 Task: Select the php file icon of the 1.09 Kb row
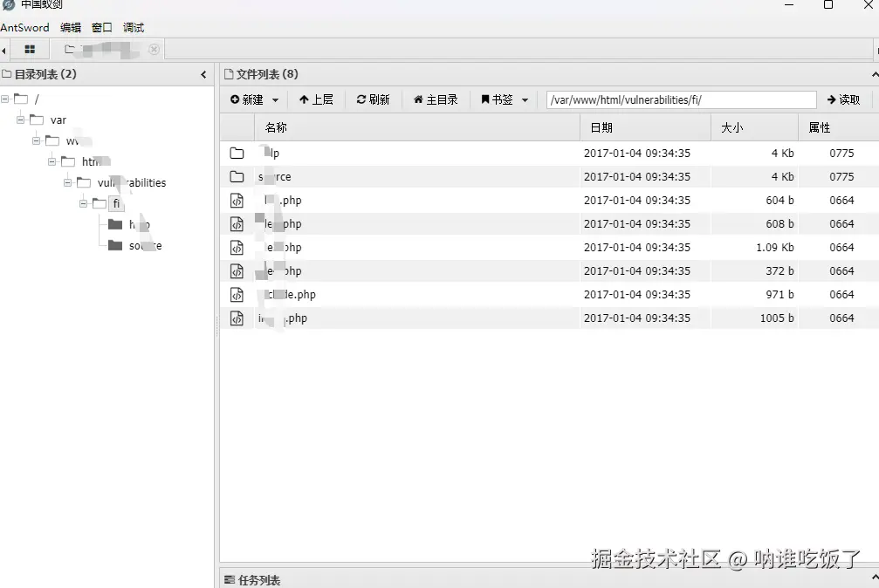click(x=237, y=247)
